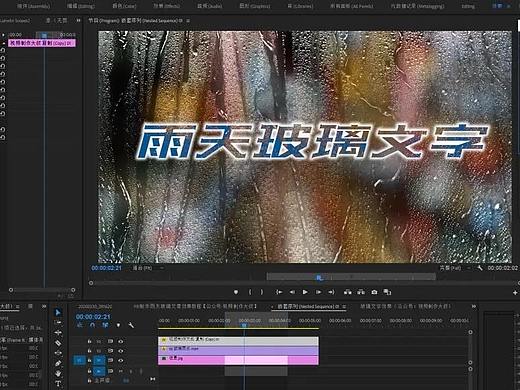520x390 pixels.
Task: Click the Program monitor timecode 00:00:02:21
Action: point(107,268)
